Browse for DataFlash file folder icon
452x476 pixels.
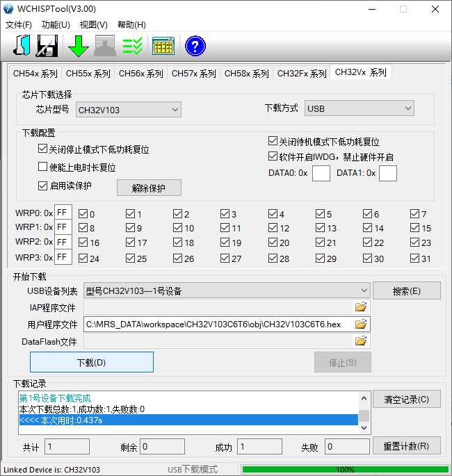[361, 341]
